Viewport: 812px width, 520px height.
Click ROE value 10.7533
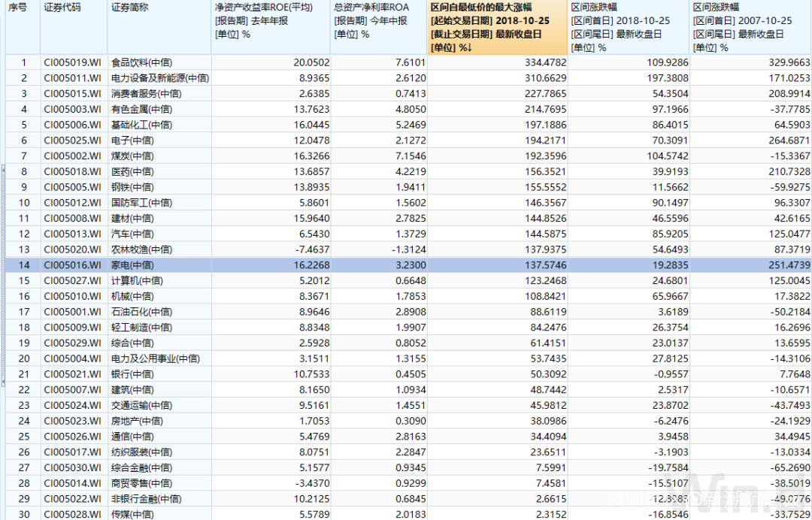point(311,373)
